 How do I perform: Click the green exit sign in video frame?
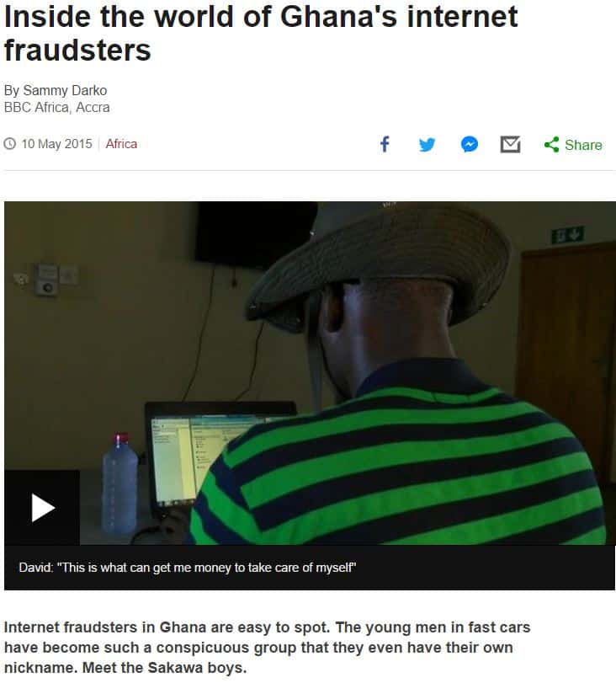pyautogui.click(x=568, y=235)
